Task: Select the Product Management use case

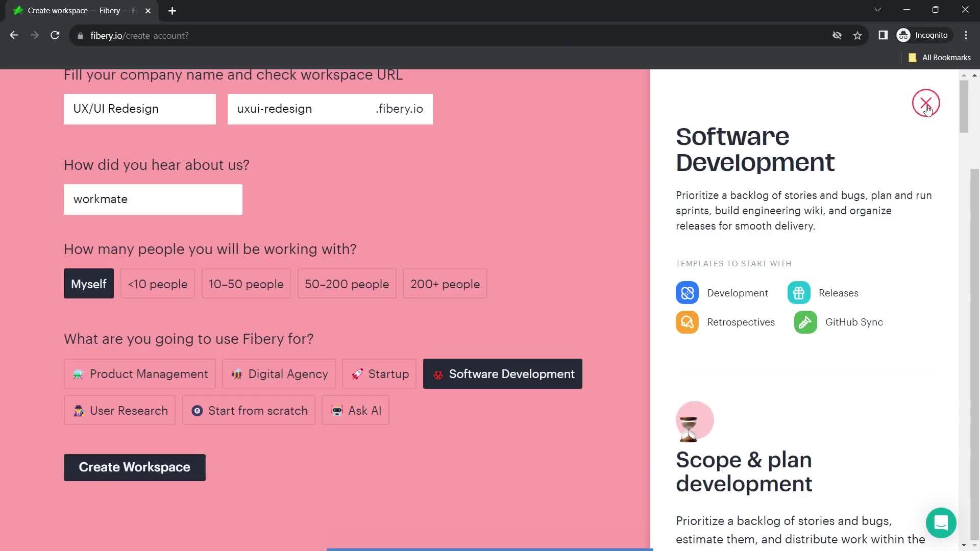Action: click(x=139, y=374)
